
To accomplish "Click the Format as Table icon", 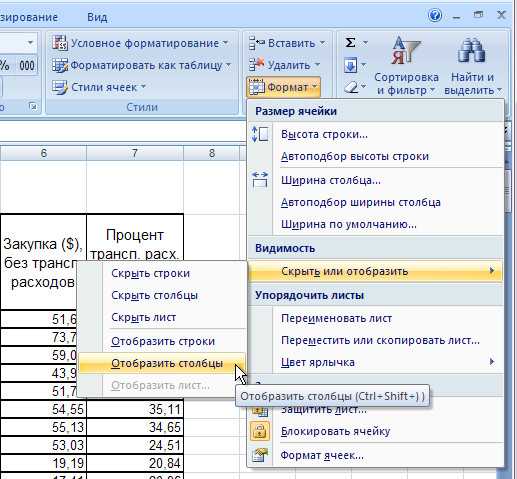I will tap(60, 65).
